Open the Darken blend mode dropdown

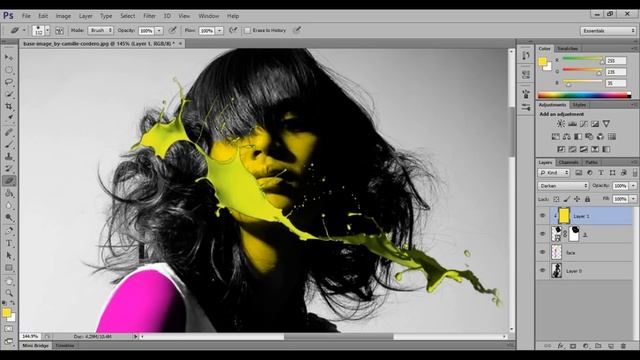(563, 186)
